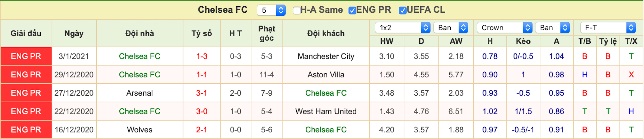
Task: Open the Crown bookmaker dropdown
Action: pyautogui.click(x=505, y=28)
